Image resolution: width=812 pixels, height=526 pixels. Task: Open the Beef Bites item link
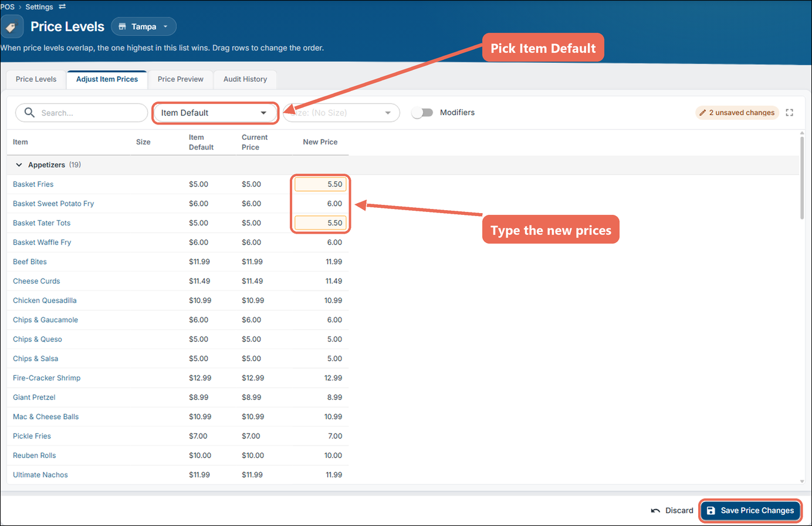(30, 262)
